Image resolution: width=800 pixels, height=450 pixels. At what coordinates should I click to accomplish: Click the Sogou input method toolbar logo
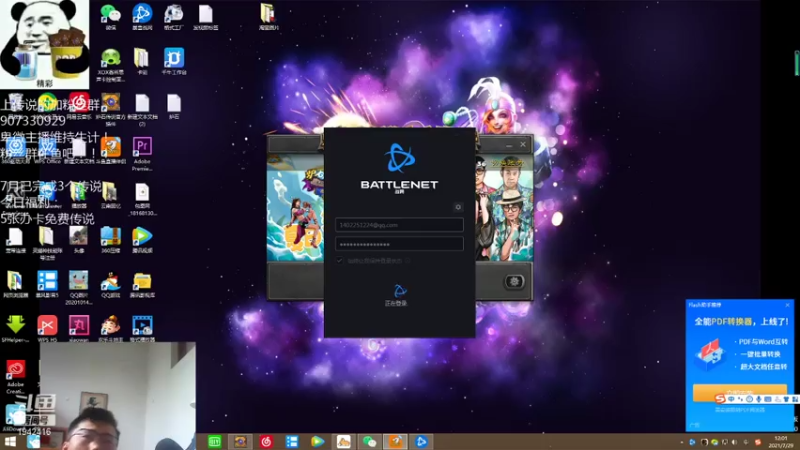720,398
